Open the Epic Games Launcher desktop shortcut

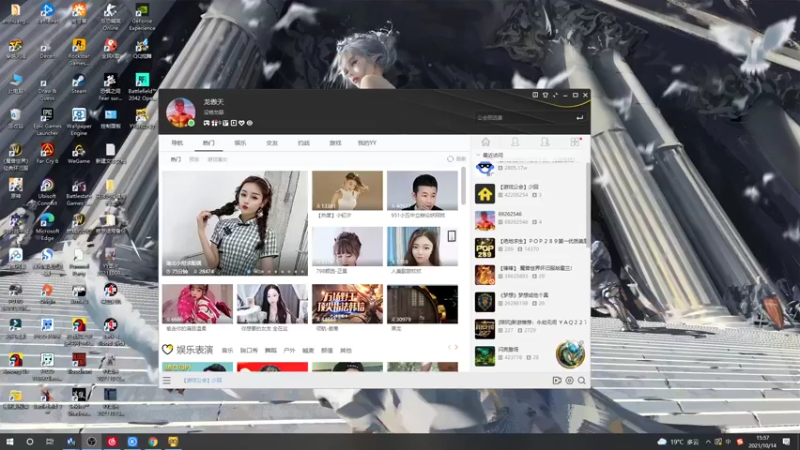coord(47,121)
